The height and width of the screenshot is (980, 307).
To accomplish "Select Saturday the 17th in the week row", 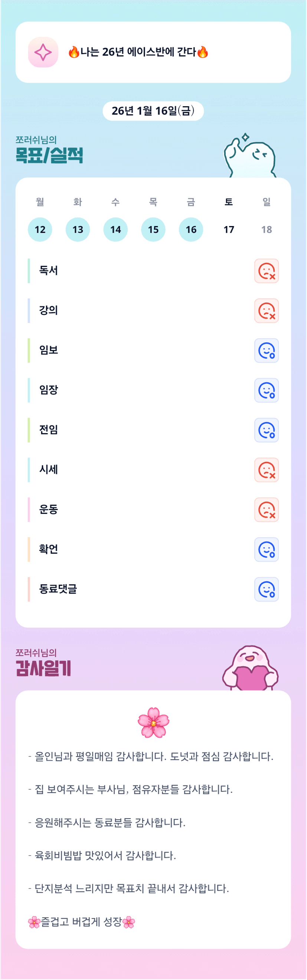I will coord(229,229).
